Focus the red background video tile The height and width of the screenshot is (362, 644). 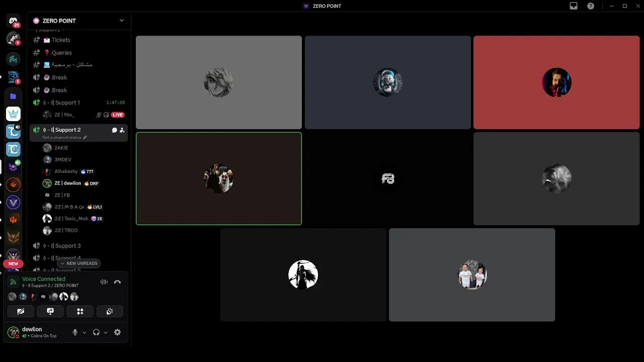pyautogui.click(x=556, y=82)
